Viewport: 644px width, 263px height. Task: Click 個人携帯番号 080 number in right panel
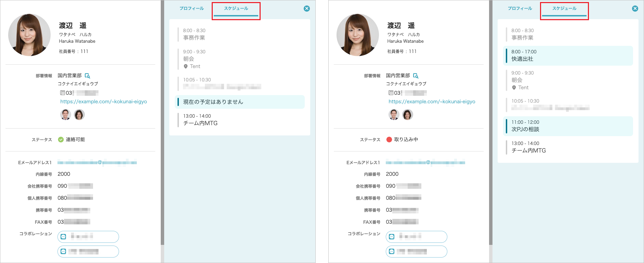404,198
